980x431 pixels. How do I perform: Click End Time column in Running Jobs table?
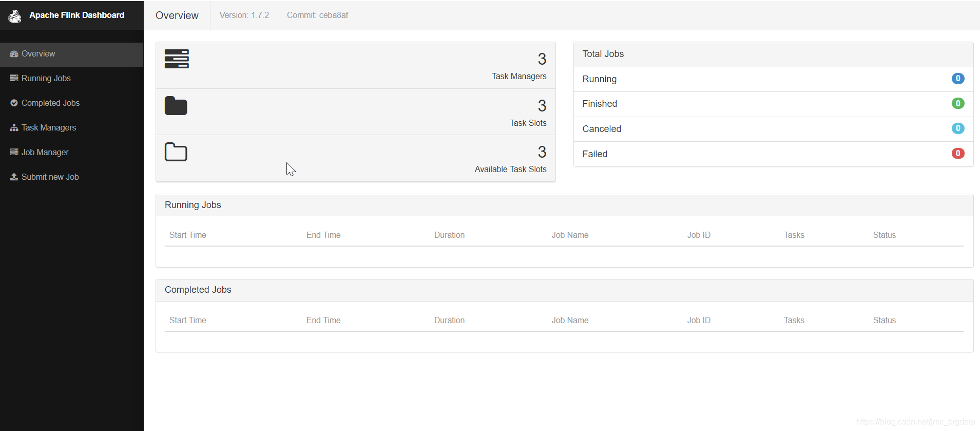pyautogui.click(x=323, y=235)
